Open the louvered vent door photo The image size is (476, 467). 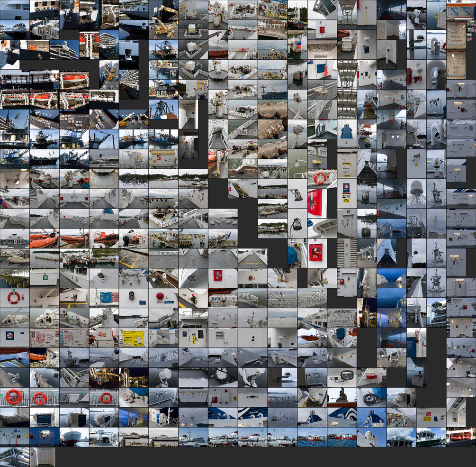(347, 253)
